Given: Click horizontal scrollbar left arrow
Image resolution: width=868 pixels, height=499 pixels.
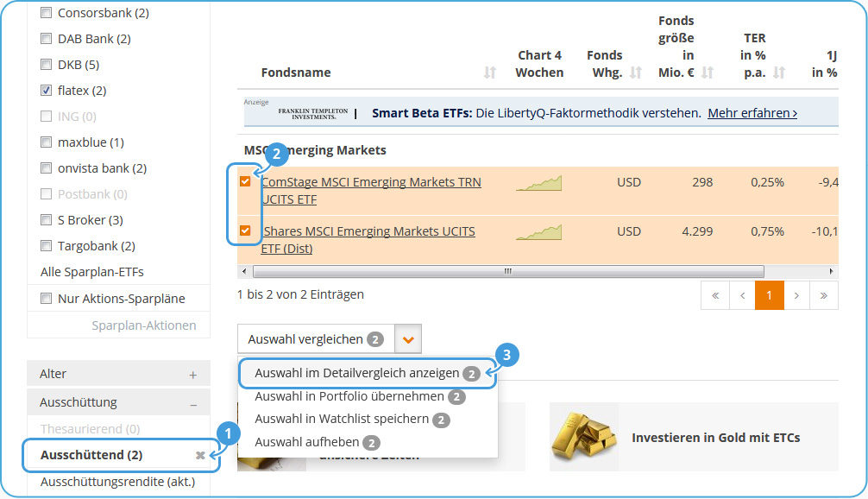Looking at the screenshot, I should (244, 271).
